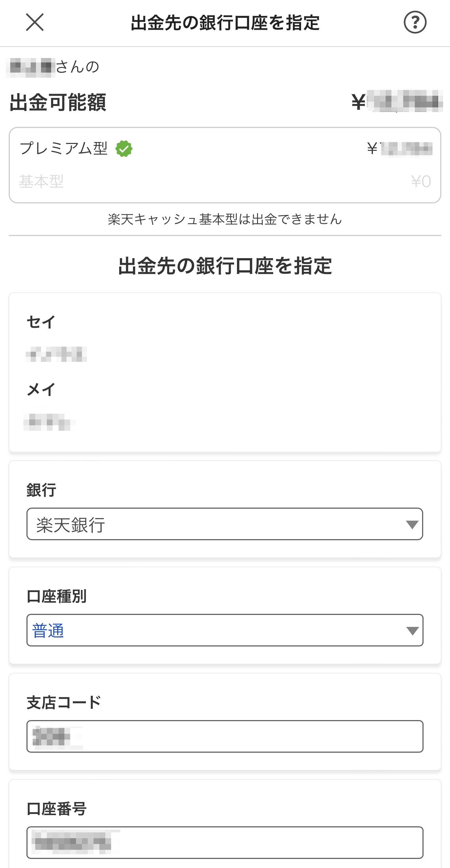The width and height of the screenshot is (450, 868).
Task: Close the withdrawal screen with the X icon
Action: [x=35, y=22]
